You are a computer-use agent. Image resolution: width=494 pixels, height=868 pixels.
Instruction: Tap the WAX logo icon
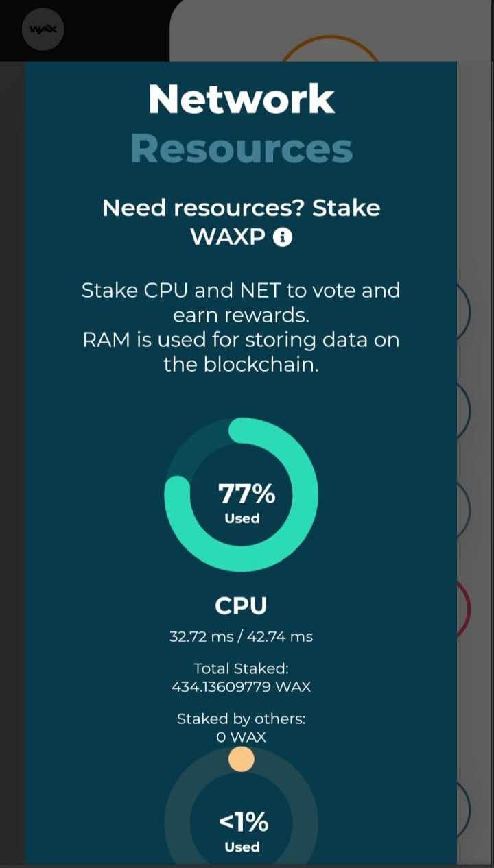pyautogui.click(x=43, y=29)
